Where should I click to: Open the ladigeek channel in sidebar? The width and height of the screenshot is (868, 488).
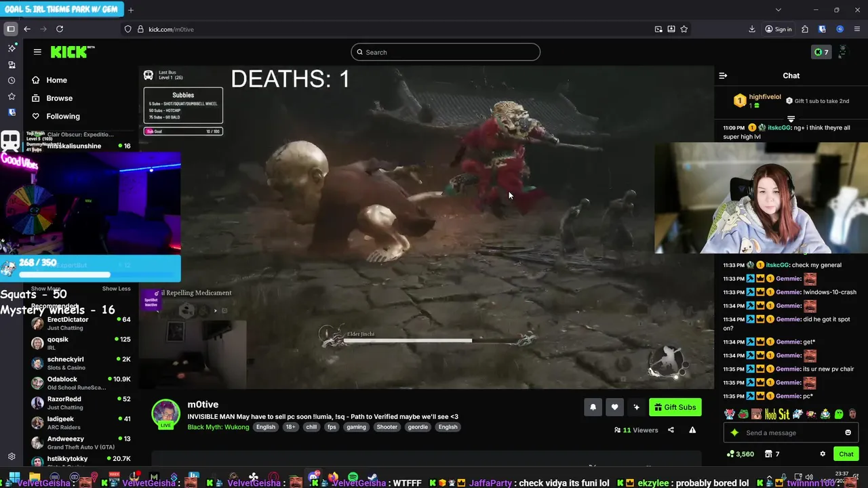81,423
